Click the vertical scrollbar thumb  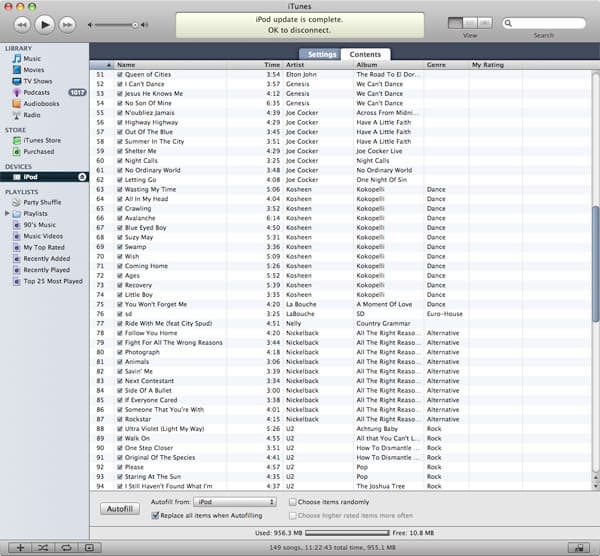[x=595, y=264]
